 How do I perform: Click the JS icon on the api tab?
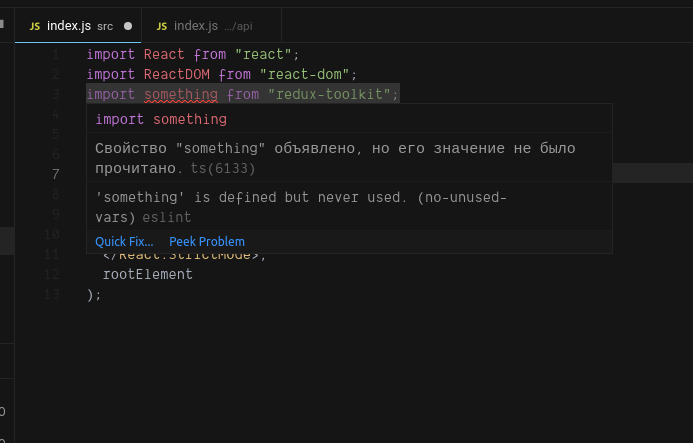(x=162, y=27)
